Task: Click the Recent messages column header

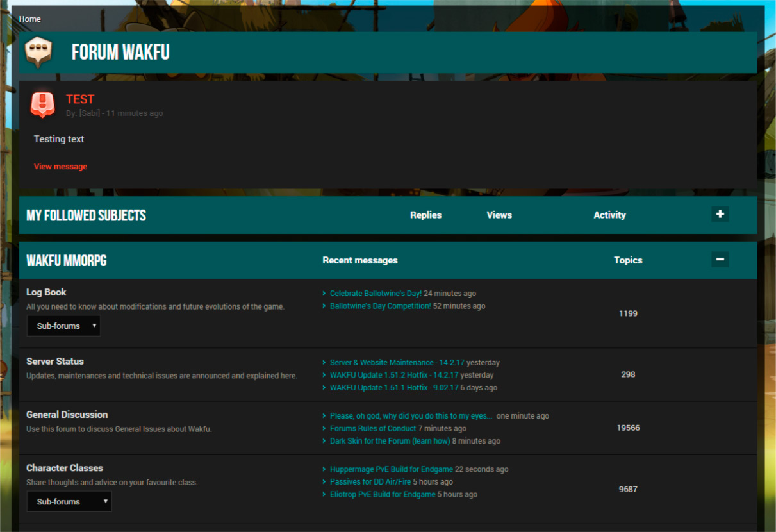Action: [360, 260]
